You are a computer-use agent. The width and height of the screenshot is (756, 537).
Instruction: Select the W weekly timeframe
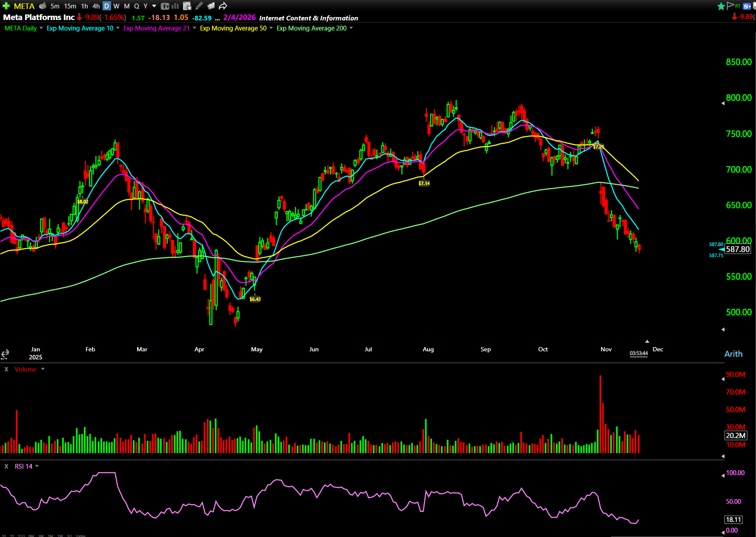pyautogui.click(x=116, y=6)
